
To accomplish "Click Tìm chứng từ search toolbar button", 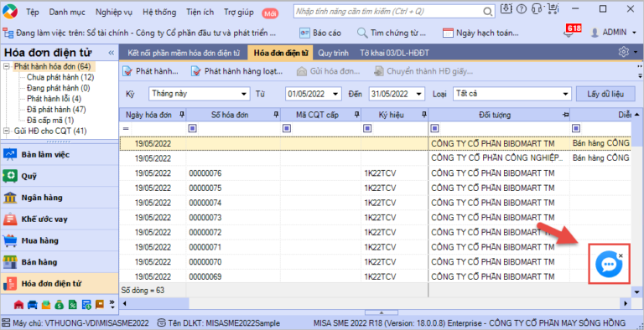I will 392,33.
